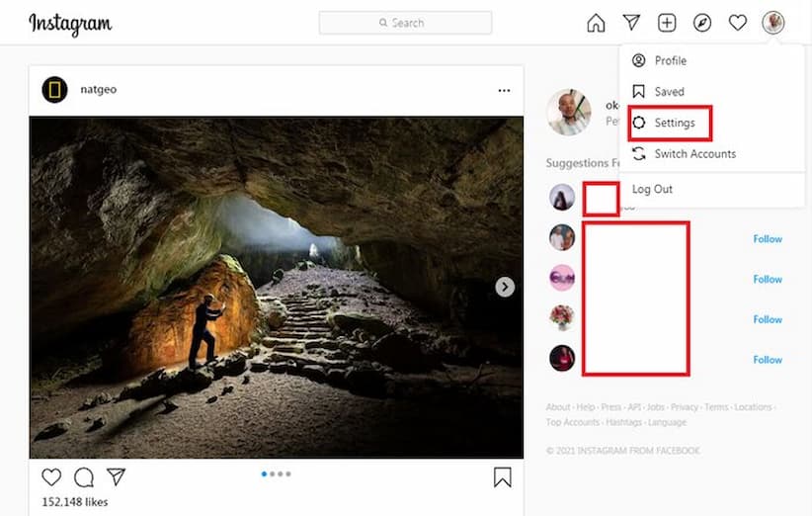Click into the Search field
812x516 pixels.
click(x=405, y=23)
